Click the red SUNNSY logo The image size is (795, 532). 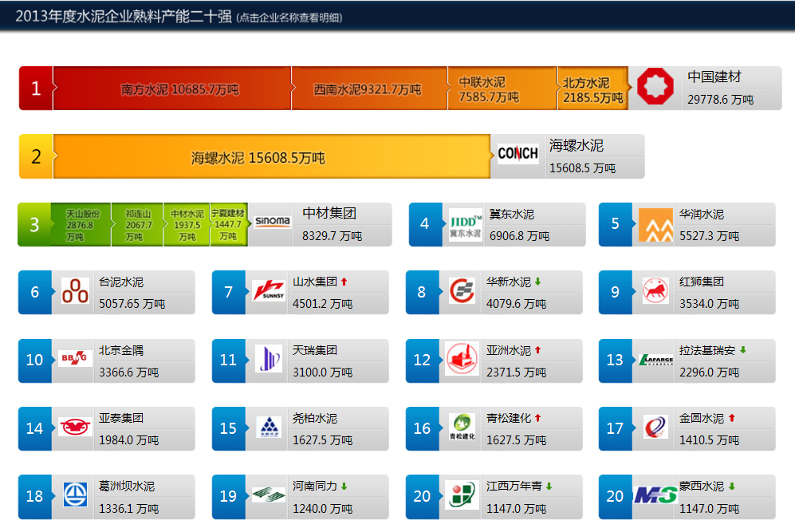point(269,290)
